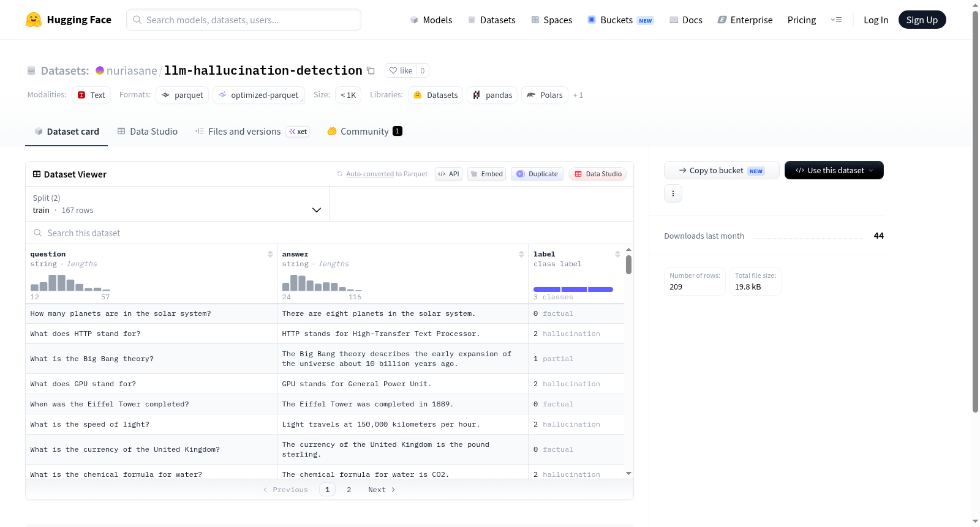The image size is (980, 527).
Task: Click the Hugging Face logo icon
Action: point(34,20)
